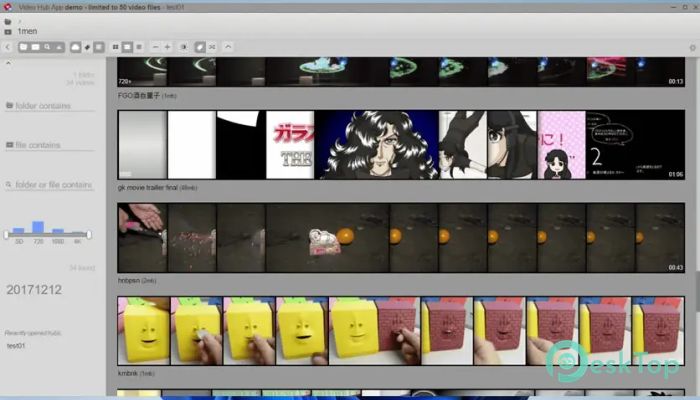Click the square icon right of the tag icon

coord(99,47)
